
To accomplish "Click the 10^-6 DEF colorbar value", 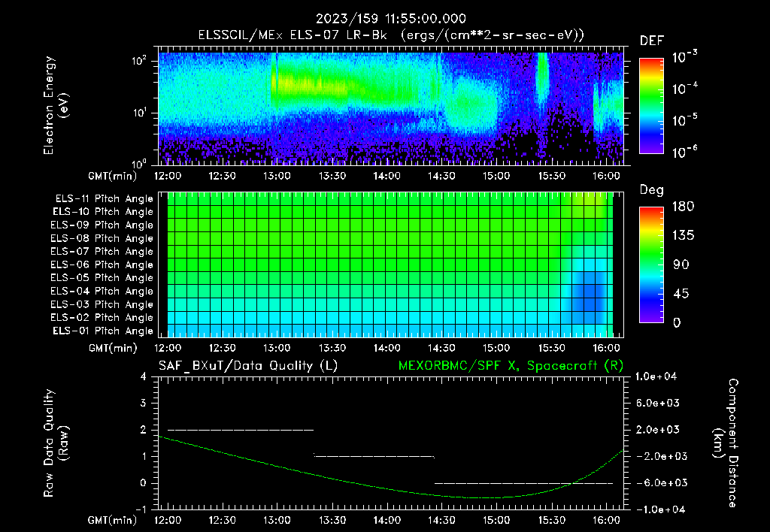I will coord(684,152).
